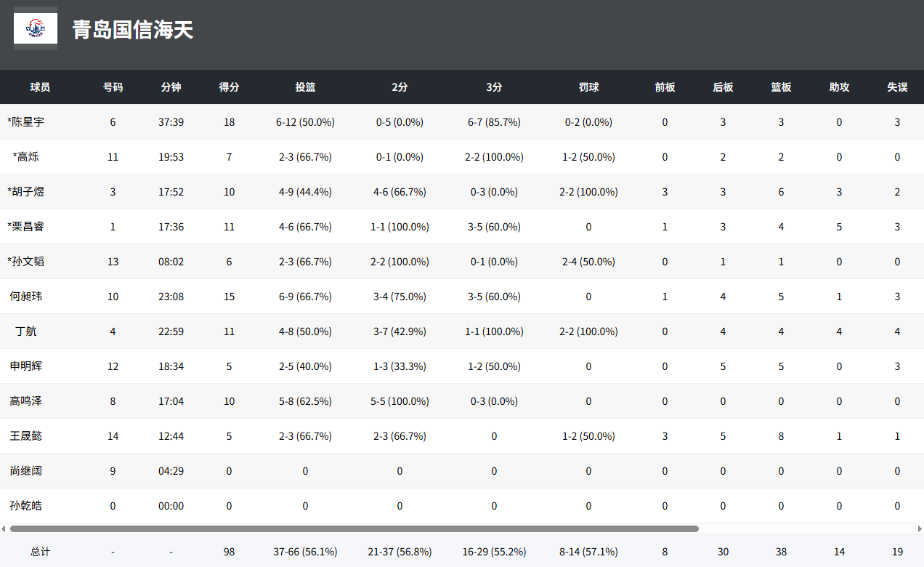Select player name 何昶玮

click(26, 297)
